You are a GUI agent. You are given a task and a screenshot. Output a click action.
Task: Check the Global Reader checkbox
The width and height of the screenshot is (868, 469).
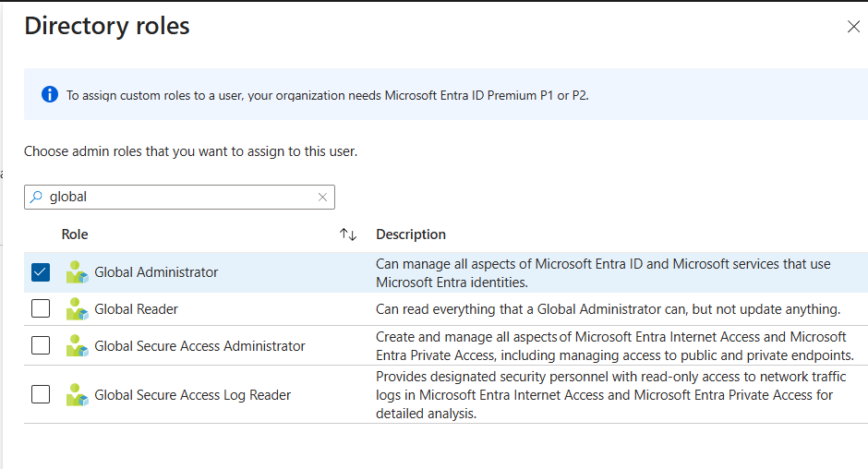[41, 308]
